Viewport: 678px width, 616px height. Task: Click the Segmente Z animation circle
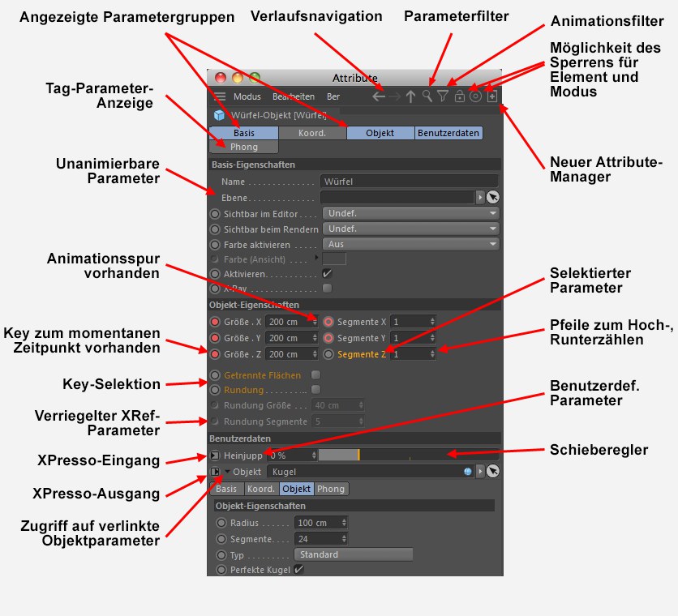(x=328, y=354)
